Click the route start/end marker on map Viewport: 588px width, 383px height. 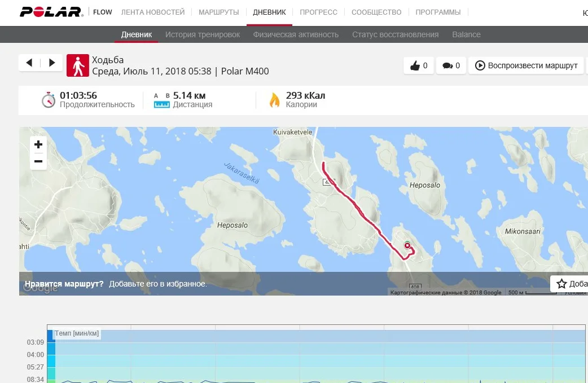pyautogui.click(x=407, y=245)
